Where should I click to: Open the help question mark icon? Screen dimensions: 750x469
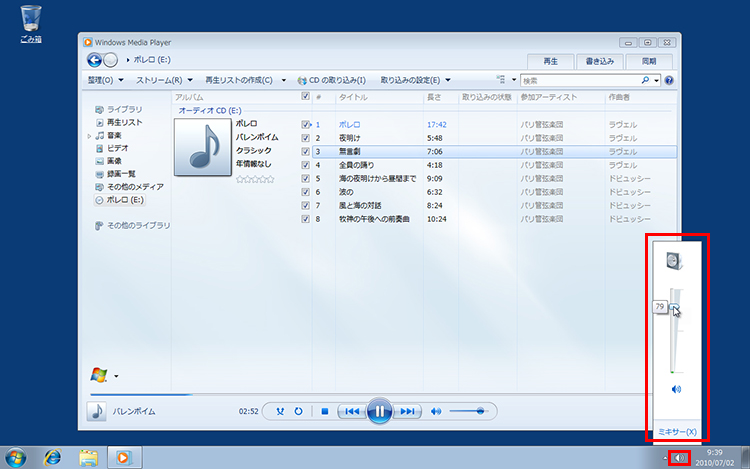tap(669, 80)
